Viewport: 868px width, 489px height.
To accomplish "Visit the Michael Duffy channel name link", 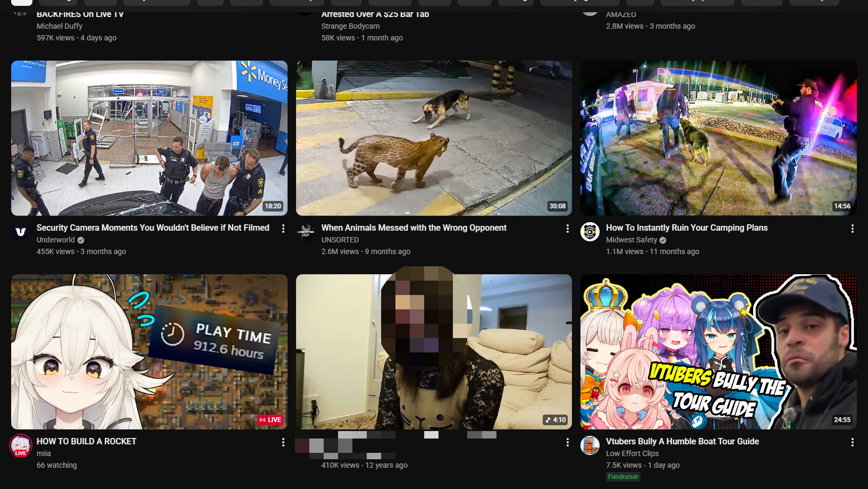I will (x=60, y=26).
